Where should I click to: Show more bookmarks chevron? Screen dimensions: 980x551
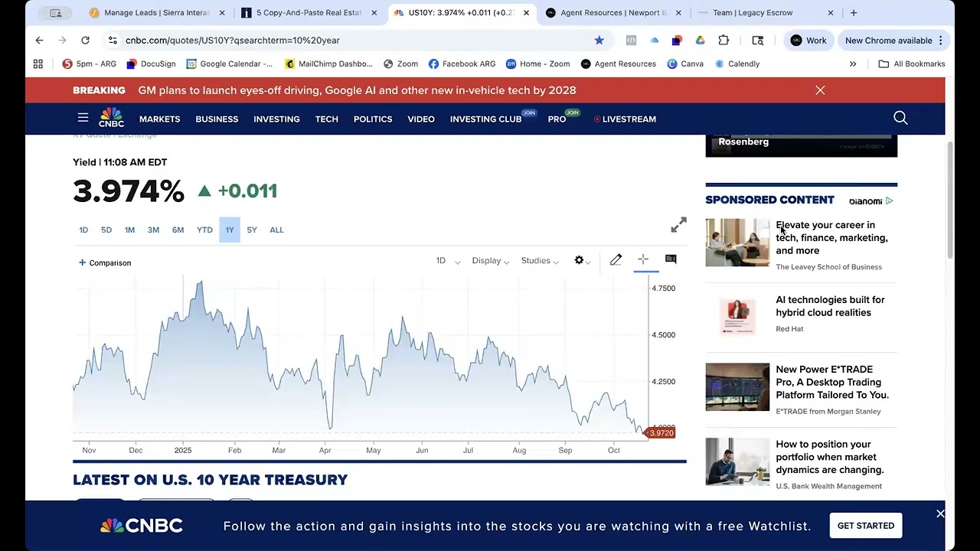click(853, 64)
